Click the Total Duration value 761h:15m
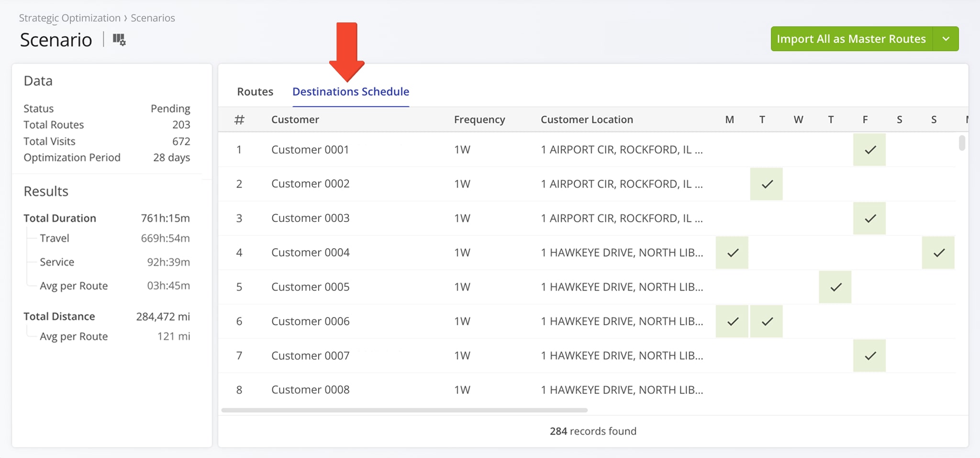Screen dimensions: 980x458 point(165,218)
